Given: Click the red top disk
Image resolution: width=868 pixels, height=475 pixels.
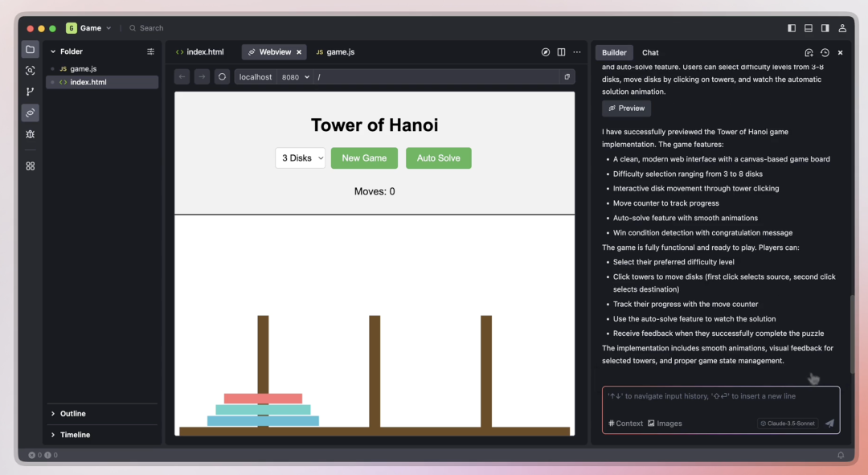Looking at the screenshot, I should coord(263,399).
